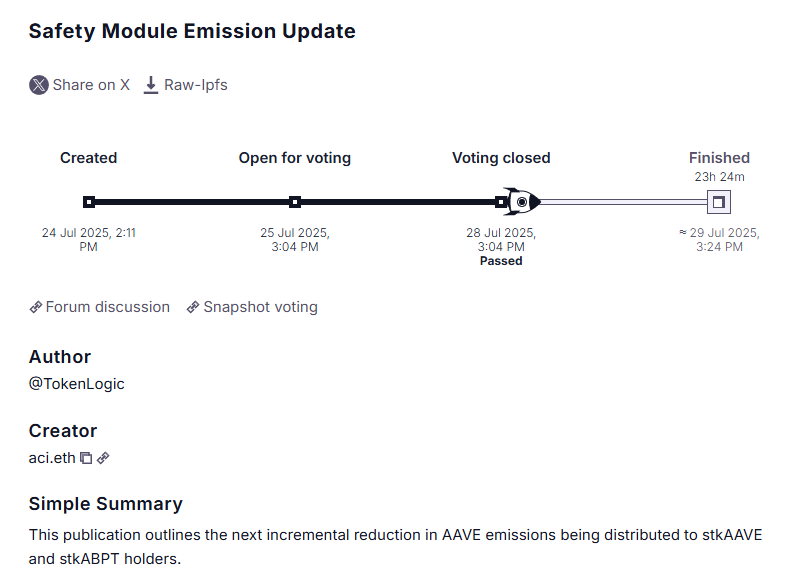
Task: Select the Created timeline marker
Action: pyautogui.click(x=89, y=202)
